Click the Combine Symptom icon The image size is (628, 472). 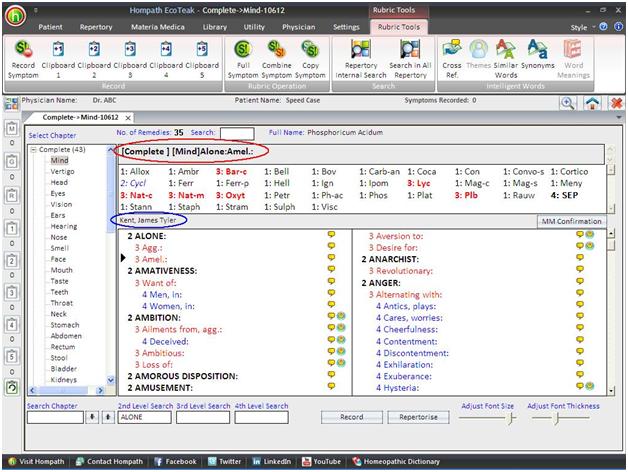click(276, 49)
